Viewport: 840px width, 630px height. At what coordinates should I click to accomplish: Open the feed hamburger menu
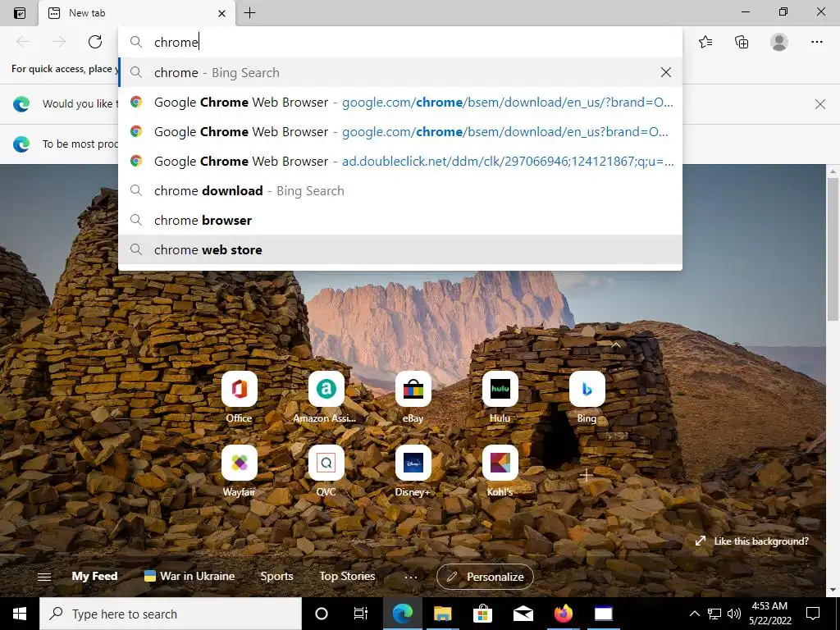tap(44, 577)
